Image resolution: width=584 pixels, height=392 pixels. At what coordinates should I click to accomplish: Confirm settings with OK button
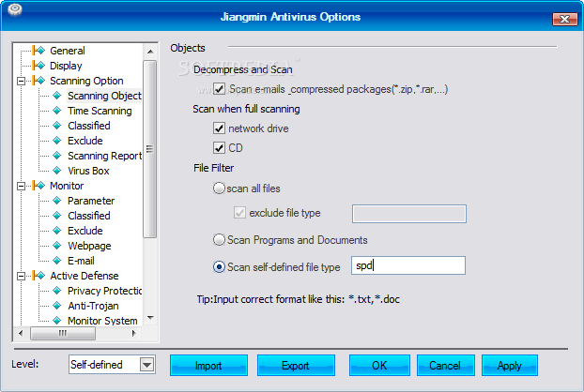(379, 365)
